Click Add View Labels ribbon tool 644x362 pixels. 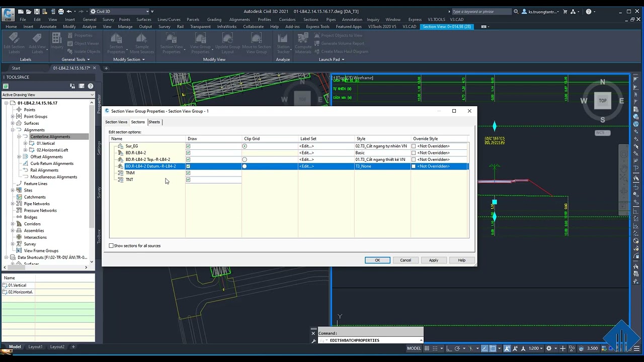tap(37, 44)
